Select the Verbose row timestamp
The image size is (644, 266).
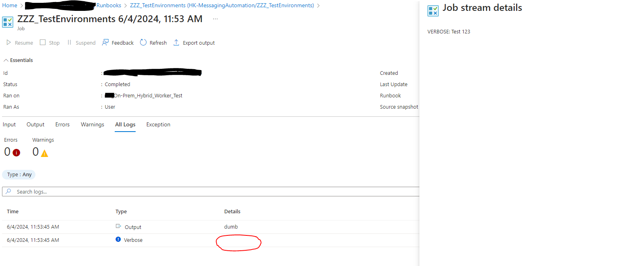point(33,240)
